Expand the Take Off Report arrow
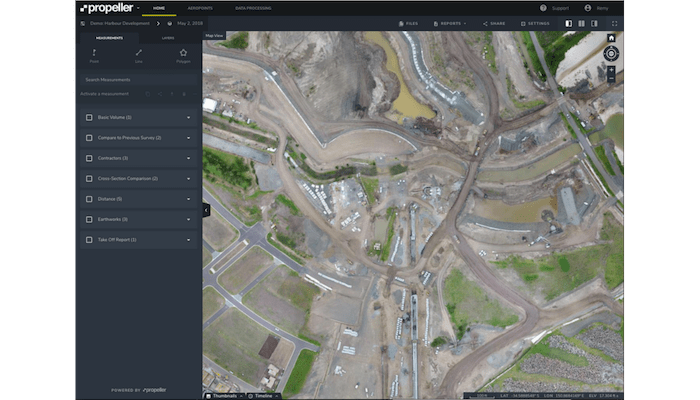 [188, 240]
